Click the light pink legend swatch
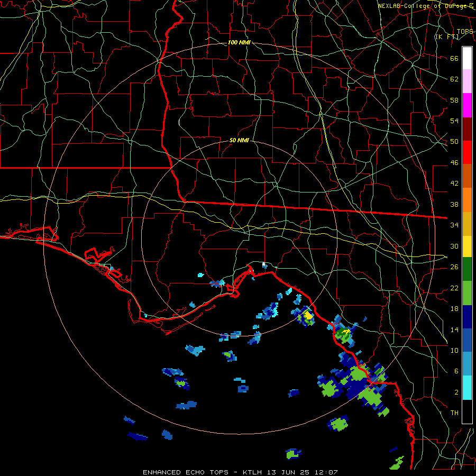This screenshot has width=476, height=476. point(467,81)
